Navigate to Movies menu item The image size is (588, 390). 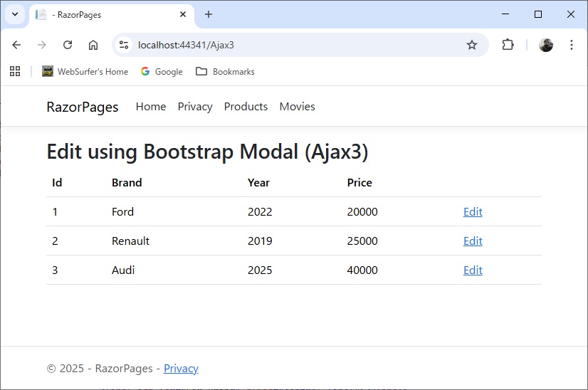[297, 107]
